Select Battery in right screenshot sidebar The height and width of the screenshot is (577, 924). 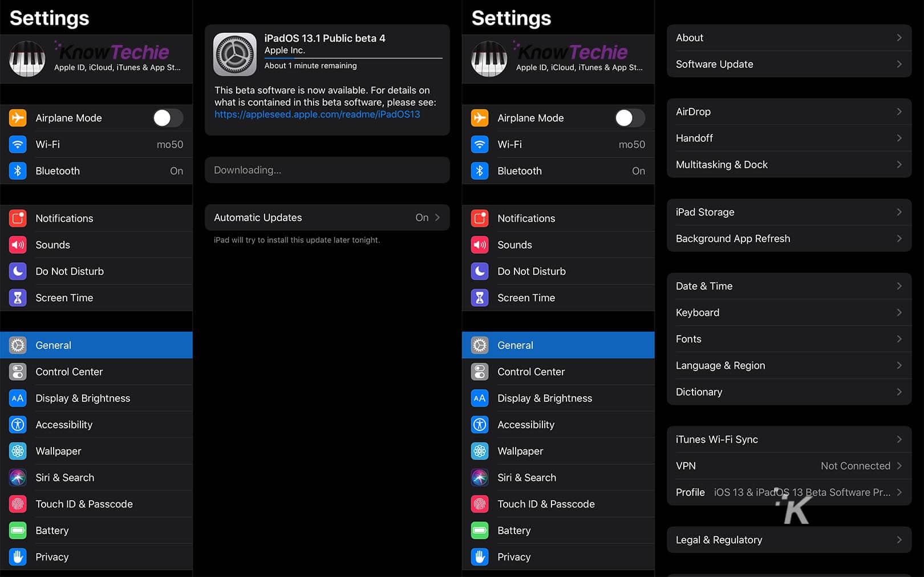[558, 530]
